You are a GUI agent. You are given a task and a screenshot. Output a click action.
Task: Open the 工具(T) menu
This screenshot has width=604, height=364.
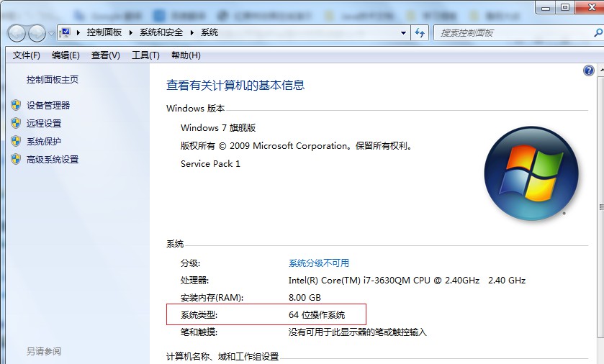click(x=145, y=55)
